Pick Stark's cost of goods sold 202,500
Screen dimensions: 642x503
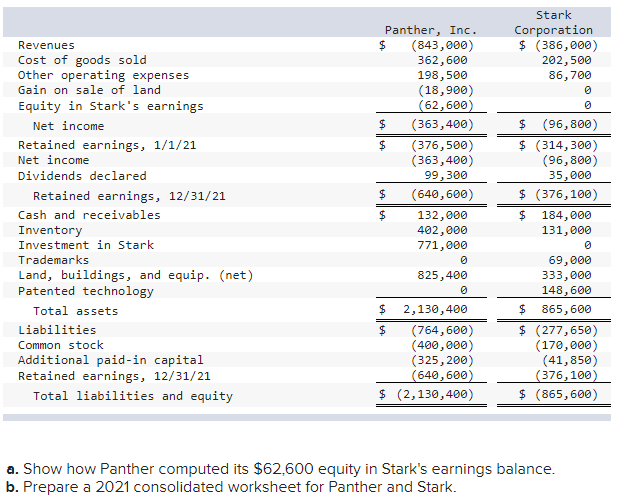(x=567, y=60)
